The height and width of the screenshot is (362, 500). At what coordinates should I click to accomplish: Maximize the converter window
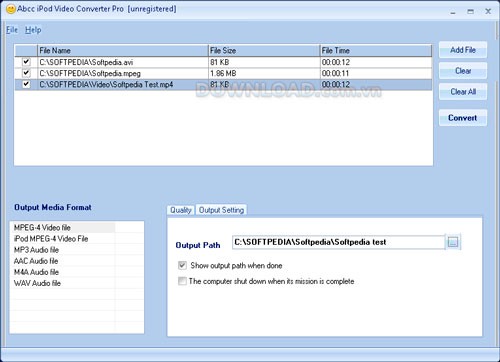pos(470,12)
